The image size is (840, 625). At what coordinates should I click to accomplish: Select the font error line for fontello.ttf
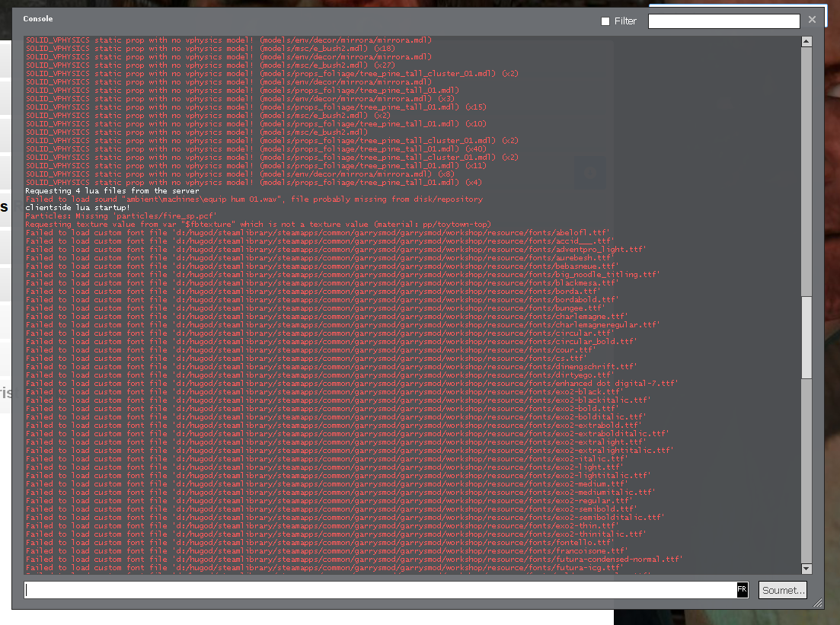tap(320, 543)
